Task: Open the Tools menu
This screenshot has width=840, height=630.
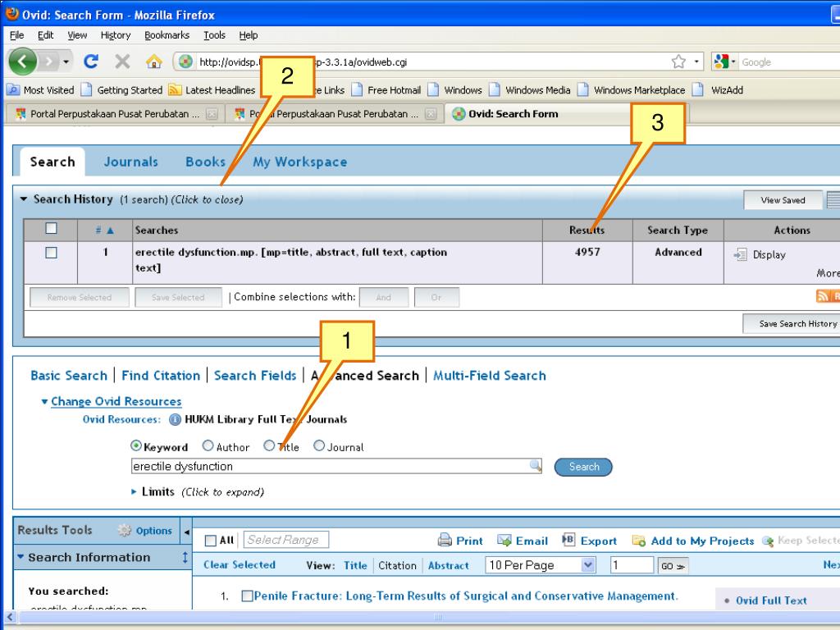Action: 214,35
